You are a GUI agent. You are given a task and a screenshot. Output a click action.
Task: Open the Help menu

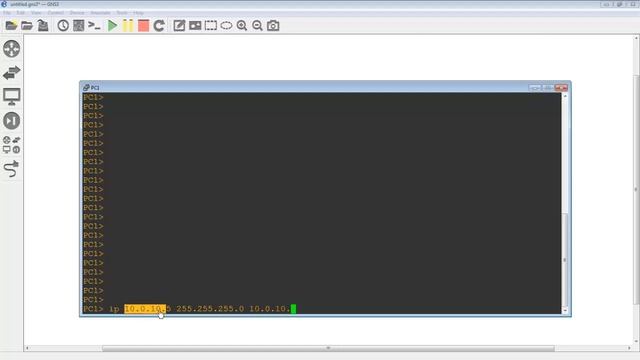coord(138,13)
